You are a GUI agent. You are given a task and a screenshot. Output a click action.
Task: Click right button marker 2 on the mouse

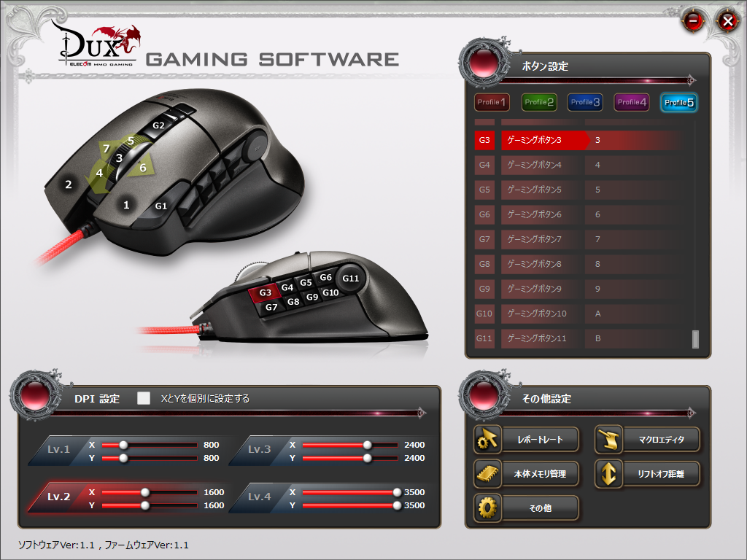click(69, 184)
